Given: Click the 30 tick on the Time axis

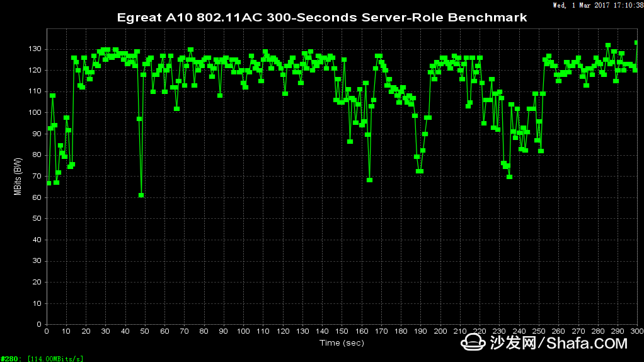Looking at the screenshot, I should [106, 331].
